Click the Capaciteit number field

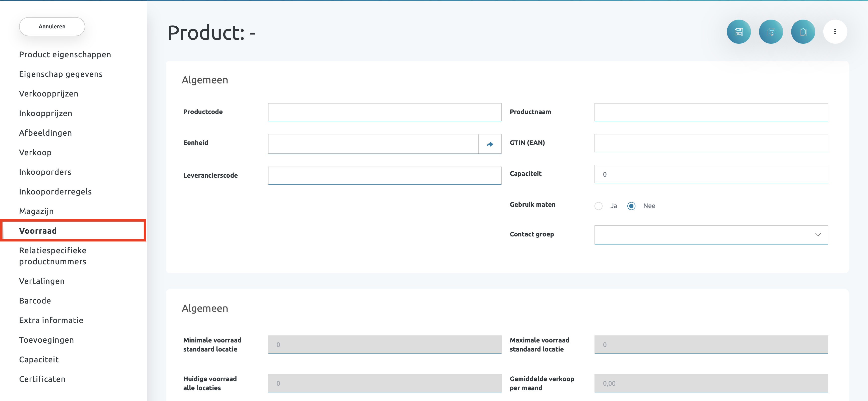tap(711, 174)
